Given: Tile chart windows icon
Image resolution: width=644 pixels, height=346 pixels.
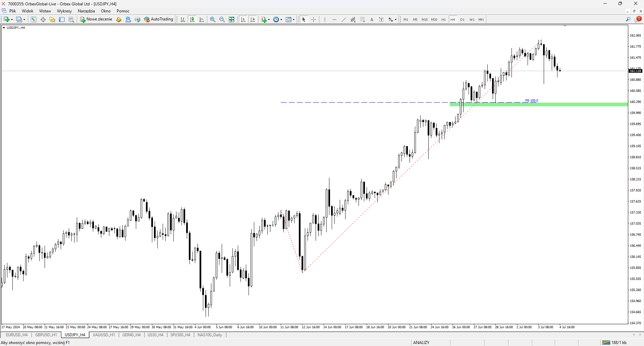Looking at the screenshot, I should 231,19.
